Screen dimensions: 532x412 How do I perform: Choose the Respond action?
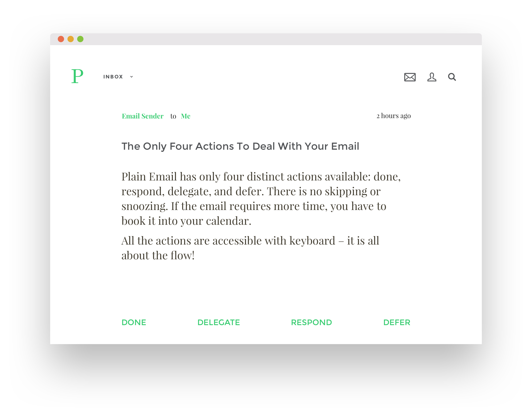311,322
